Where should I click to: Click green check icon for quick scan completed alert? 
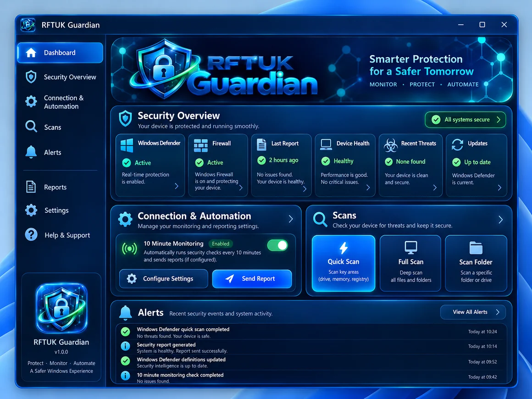126,332
